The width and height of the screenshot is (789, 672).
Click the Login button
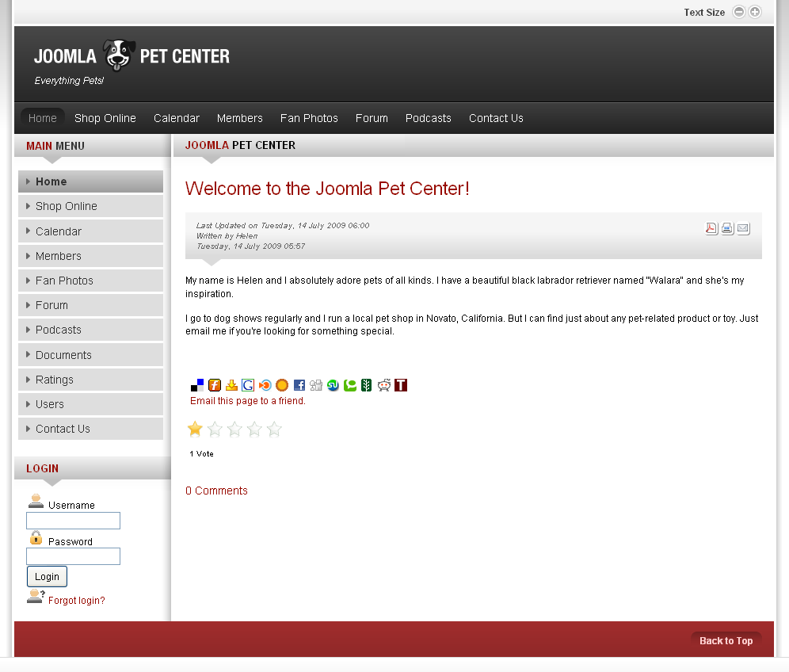coord(47,576)
